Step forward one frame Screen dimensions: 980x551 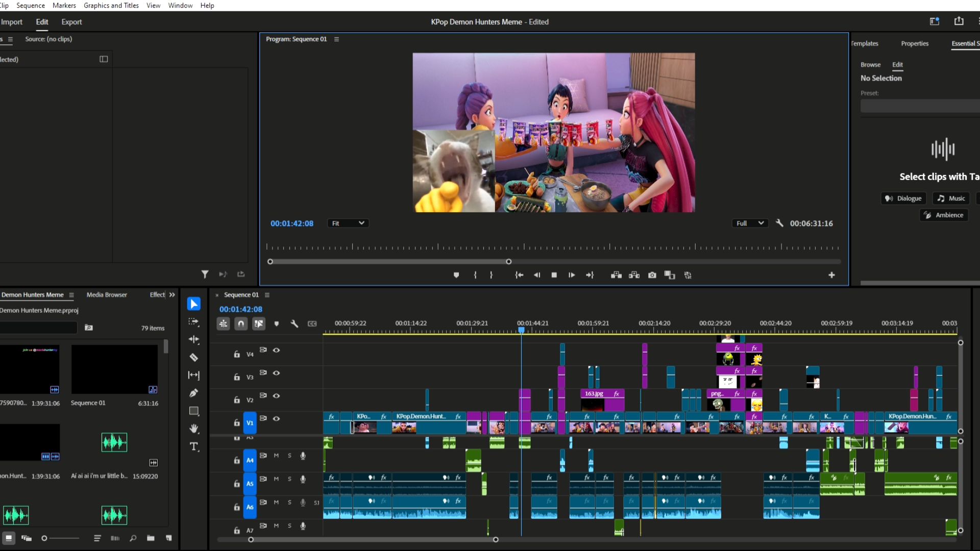[572, 275]
